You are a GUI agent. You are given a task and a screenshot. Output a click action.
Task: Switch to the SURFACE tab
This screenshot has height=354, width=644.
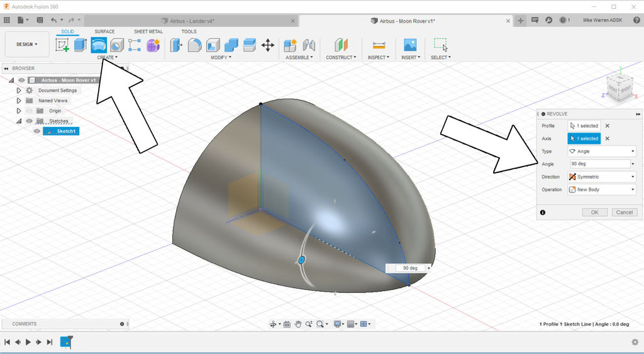(104, 31)
